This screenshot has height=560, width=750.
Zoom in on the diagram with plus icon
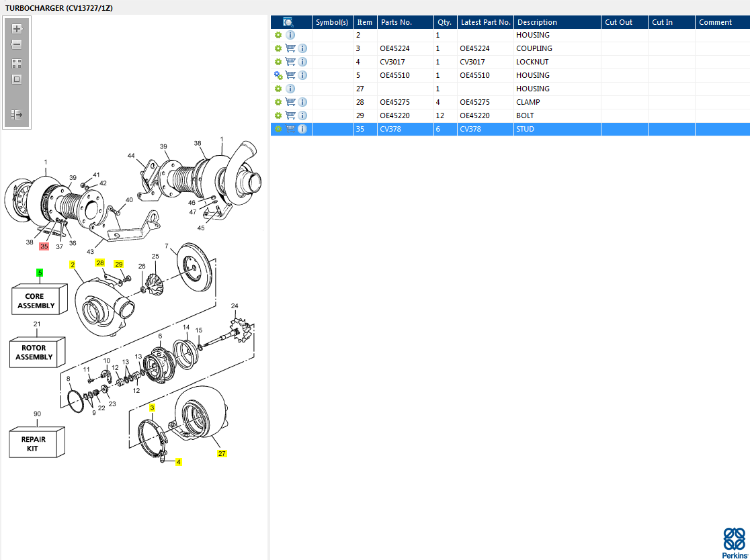coord(17,29)
